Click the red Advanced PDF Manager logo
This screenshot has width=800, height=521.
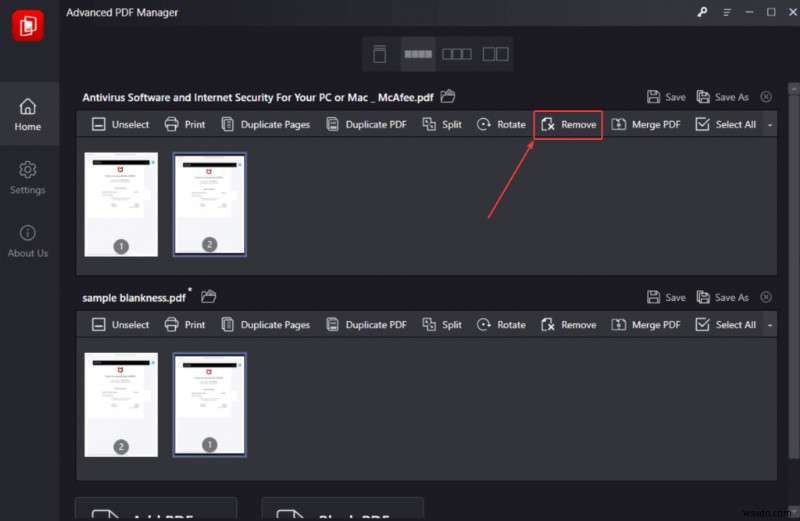click(28, 26)
